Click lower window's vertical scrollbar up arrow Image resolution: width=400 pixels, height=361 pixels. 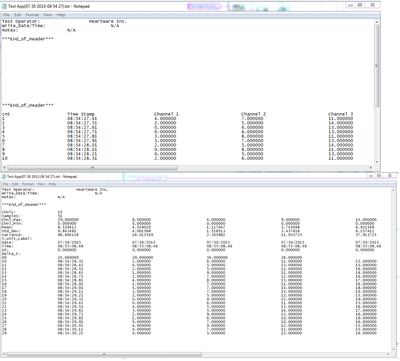(393, 190)
